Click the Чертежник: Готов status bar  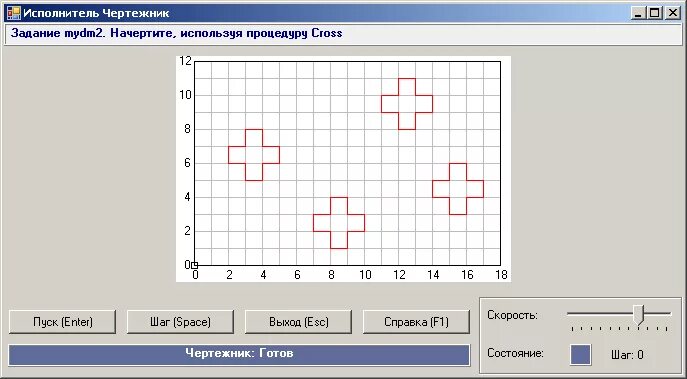239,354
